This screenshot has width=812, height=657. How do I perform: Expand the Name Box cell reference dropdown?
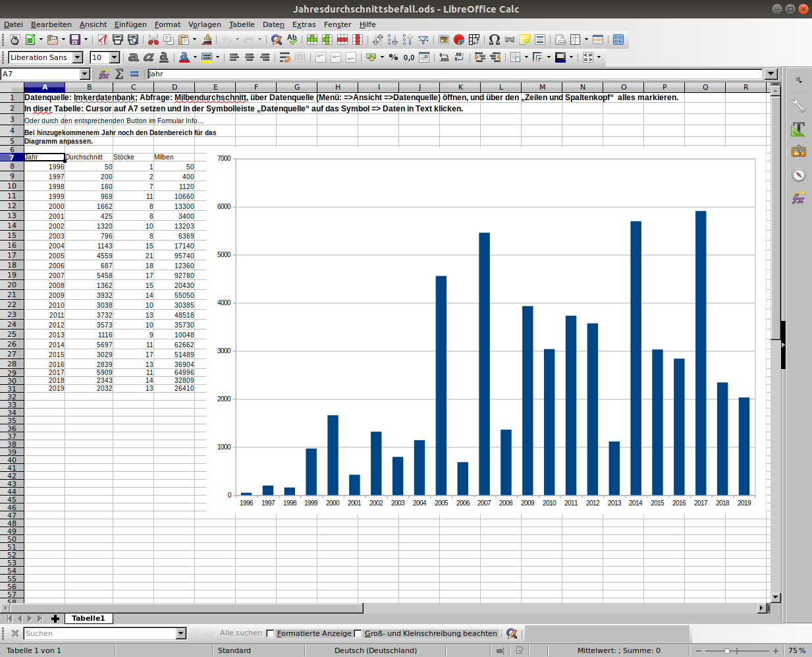pyautogui.click(x=85, y=74)
